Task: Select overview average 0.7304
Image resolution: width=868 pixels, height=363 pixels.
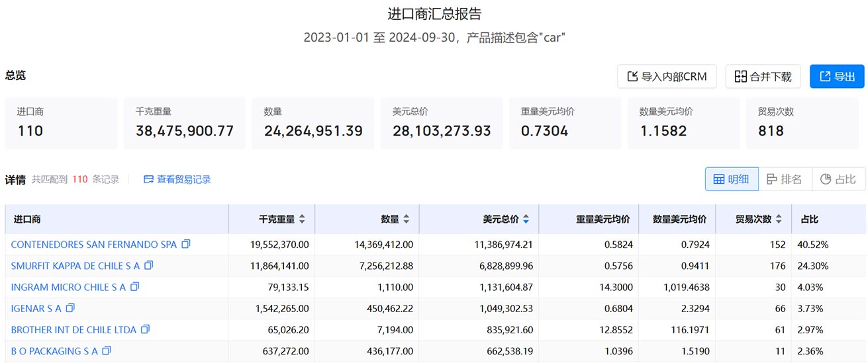Action: (x=544, y=131)
